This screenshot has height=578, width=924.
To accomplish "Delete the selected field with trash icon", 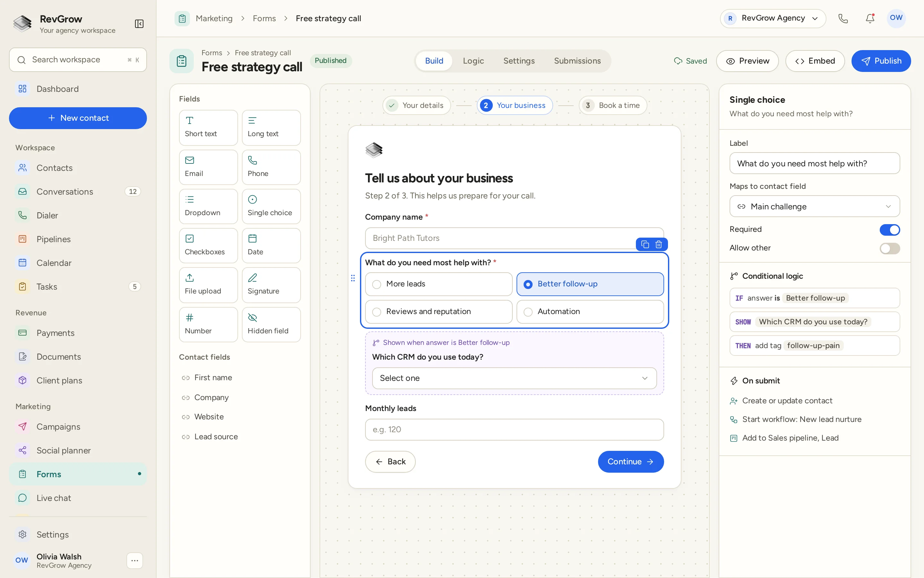I will click(x=659, y=244).
